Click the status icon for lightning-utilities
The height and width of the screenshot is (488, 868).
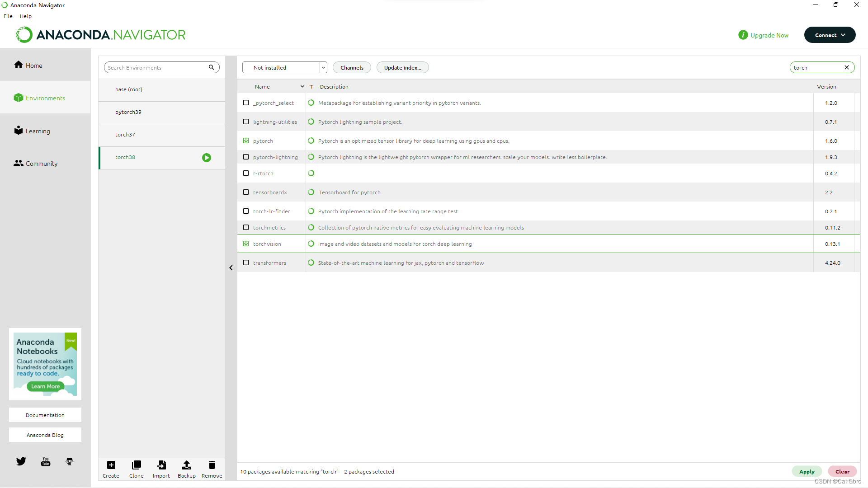[311, 122]
